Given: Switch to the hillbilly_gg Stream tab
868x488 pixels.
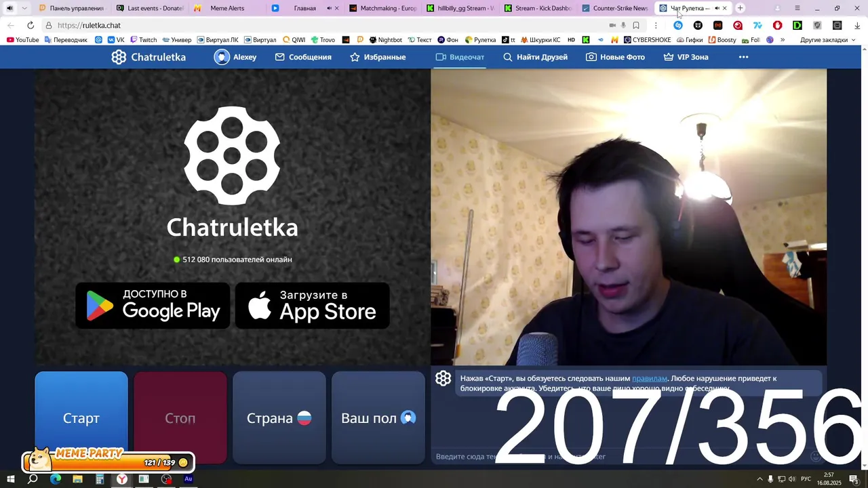Looking at the screenshot, I should coord(459,8).
